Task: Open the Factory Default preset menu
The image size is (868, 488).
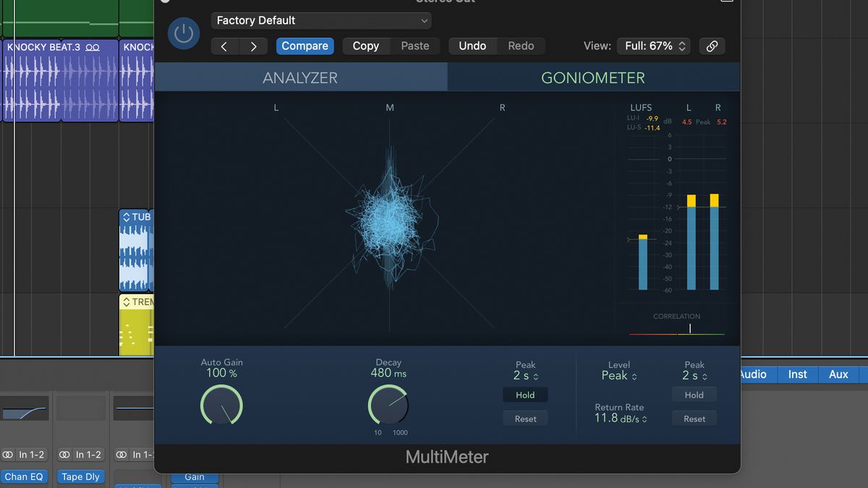Action: (x=321, y=20)
